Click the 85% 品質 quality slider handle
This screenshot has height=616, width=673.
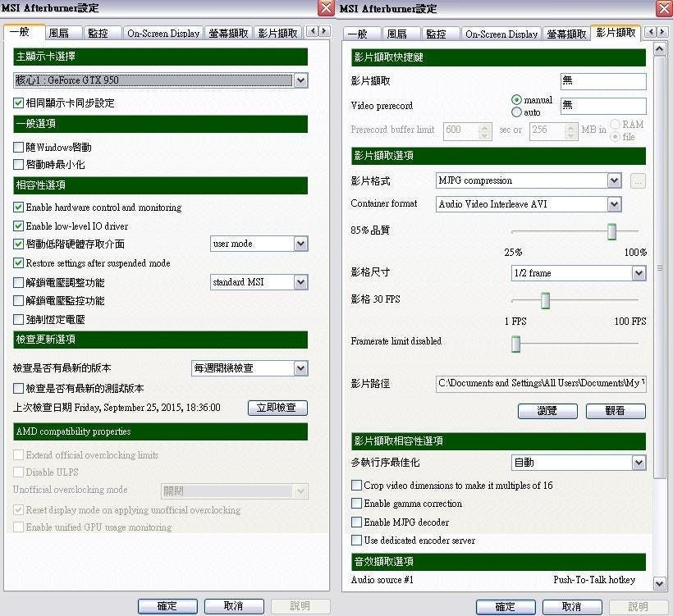tap(612, 231)
